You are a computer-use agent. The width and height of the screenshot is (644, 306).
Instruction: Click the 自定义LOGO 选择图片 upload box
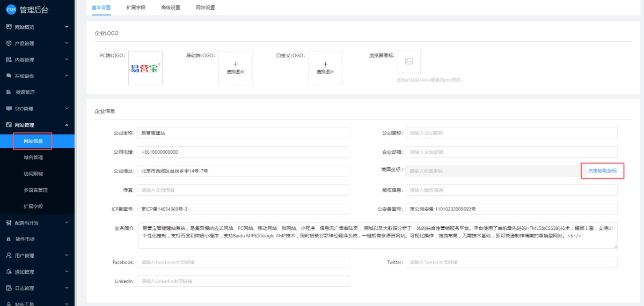click(x=325, y=68)
